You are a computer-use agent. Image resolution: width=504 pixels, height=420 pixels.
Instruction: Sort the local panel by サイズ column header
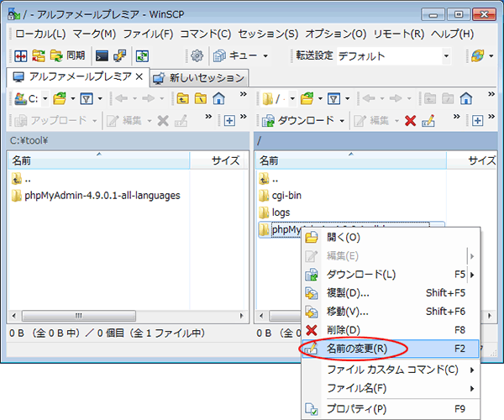tap(225, 160)
